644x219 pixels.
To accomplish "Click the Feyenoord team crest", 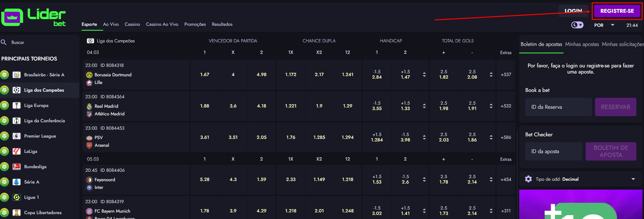I will pyautogui.click(x=89, y=180).
